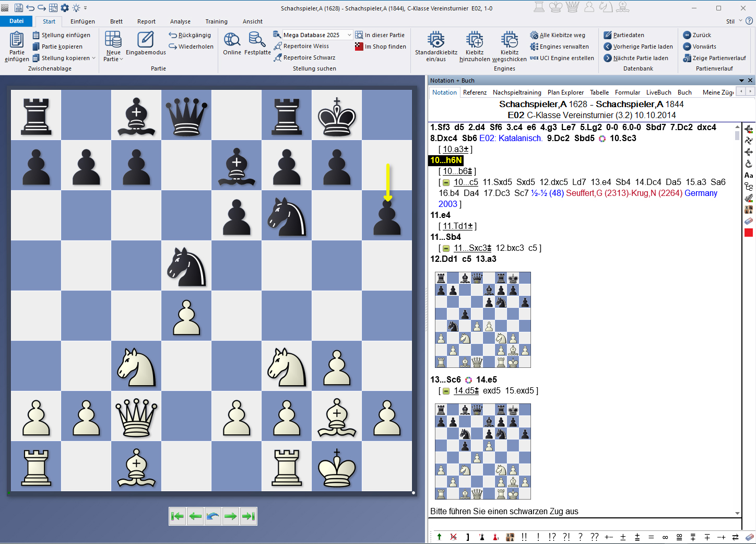
Task: Fold the 14.d5 variation line
Action: pyautogui.click(x=446, y=391)
